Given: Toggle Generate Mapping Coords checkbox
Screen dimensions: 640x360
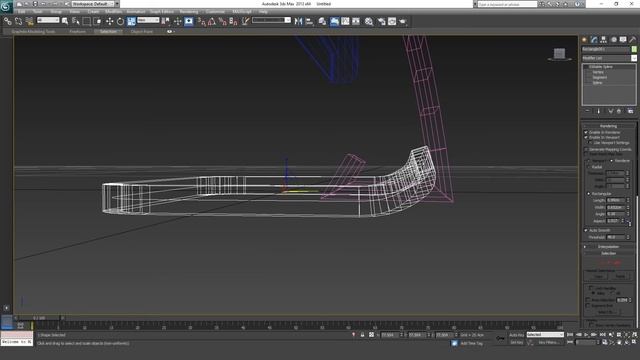Looking at the screenshot, I should 586,149.
